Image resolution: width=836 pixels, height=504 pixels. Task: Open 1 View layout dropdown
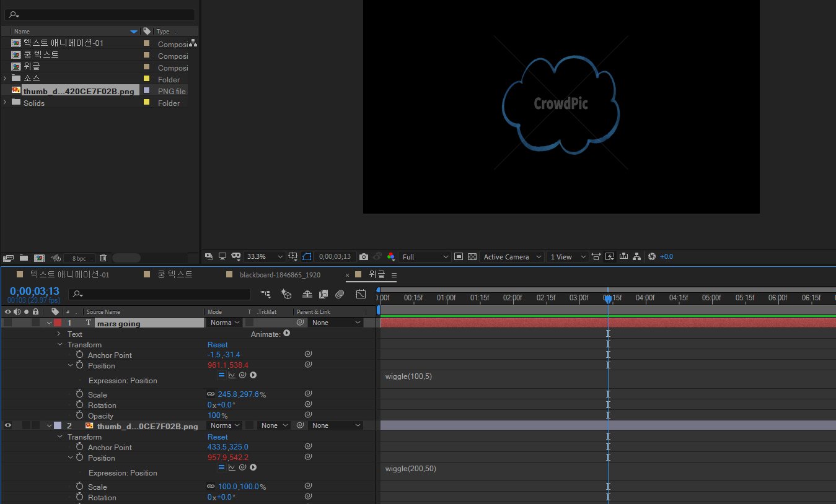click(567, 256)
